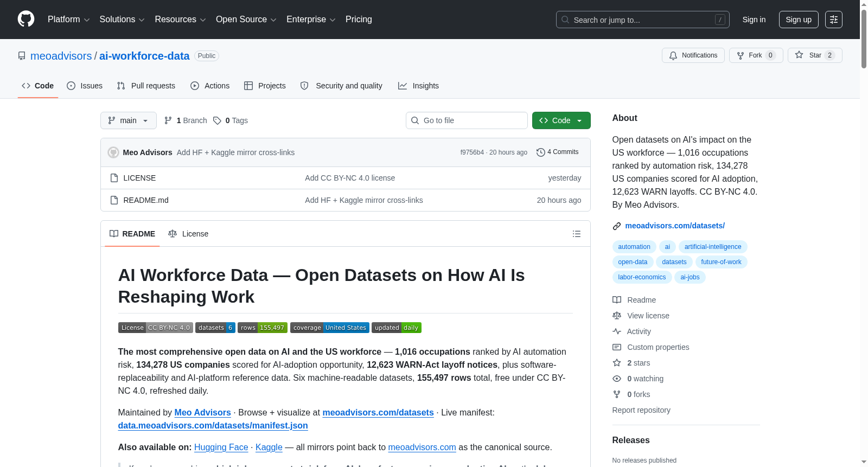Open the GitHub homepage logo
The width and height of the screenshot is (868, 467).
click(x=26, y=20)
